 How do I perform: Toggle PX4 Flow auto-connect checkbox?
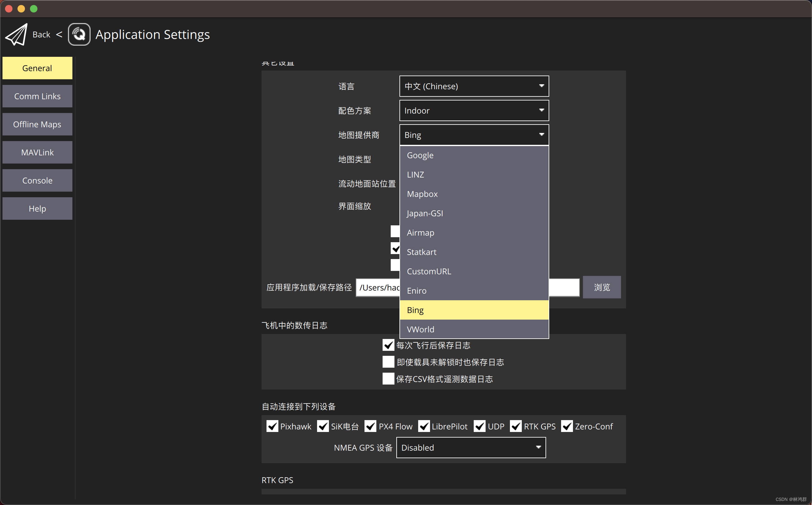[370, 426]
